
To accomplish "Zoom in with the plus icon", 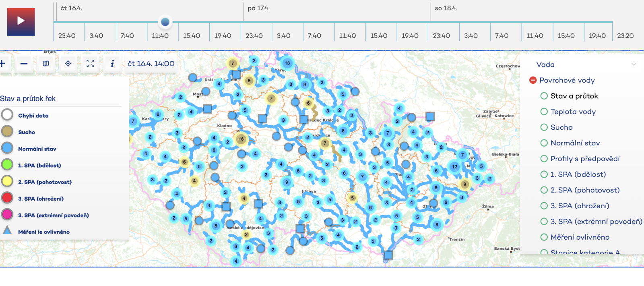I will (x=2, y=64).
